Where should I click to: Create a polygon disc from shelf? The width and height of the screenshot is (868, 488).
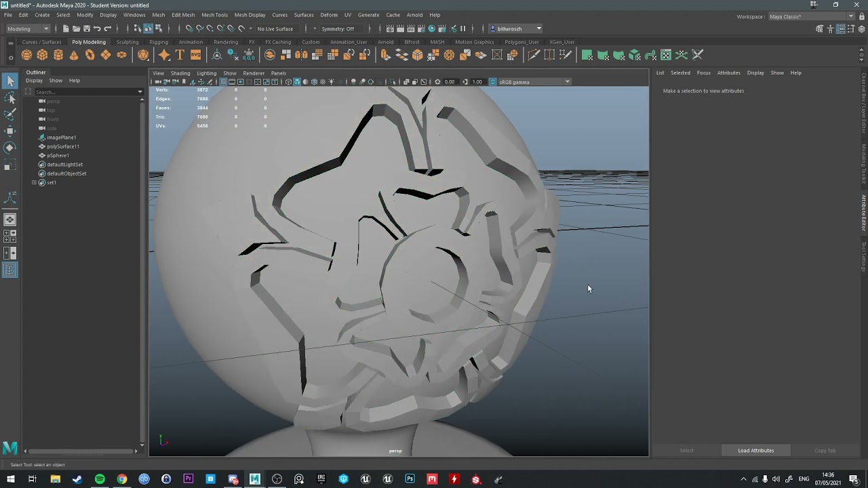[x=121, y=55]
